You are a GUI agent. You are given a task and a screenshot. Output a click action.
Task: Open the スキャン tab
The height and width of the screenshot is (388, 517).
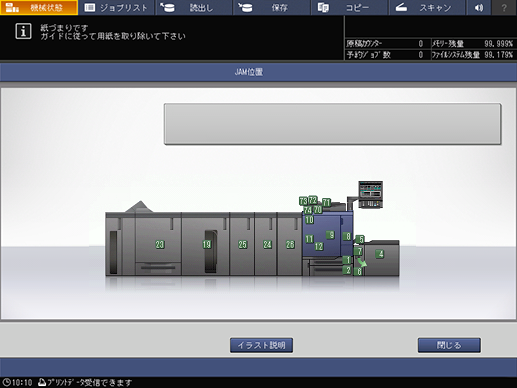[427, 7]
